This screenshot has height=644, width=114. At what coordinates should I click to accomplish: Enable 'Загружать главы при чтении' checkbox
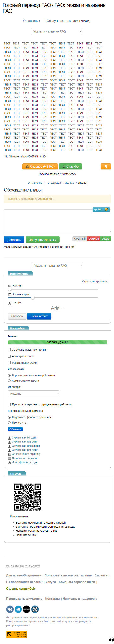[9, 350]
